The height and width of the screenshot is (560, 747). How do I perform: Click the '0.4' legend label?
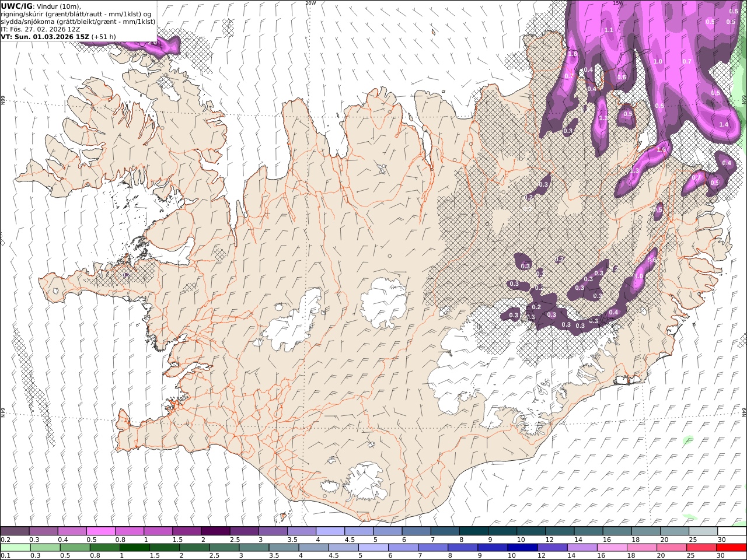(62, 540)
